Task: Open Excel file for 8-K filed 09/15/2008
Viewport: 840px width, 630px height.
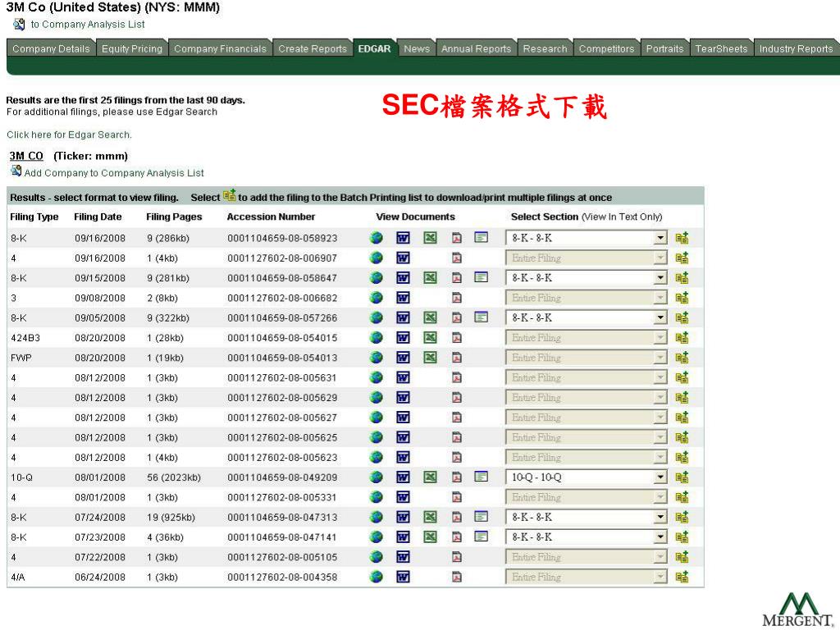Action: point(430,277)
